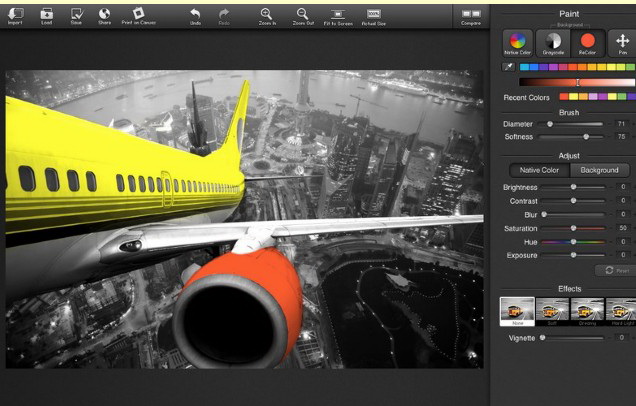
Task: Fit the image to screen
Action: [336, 14]
